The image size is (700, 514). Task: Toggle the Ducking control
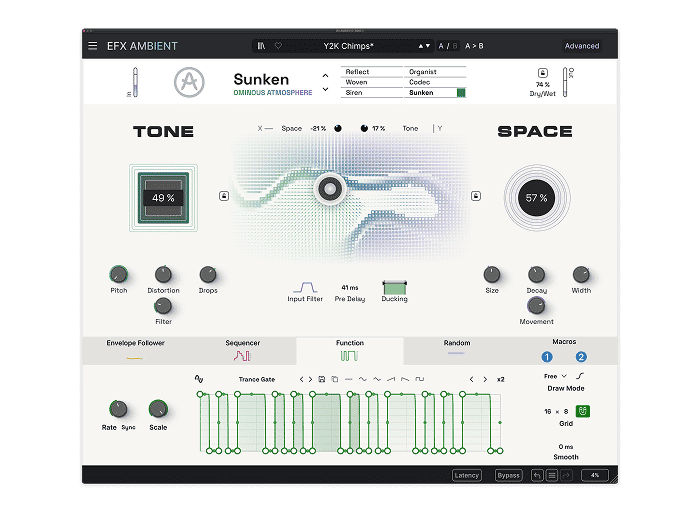[x=395, y=287]
